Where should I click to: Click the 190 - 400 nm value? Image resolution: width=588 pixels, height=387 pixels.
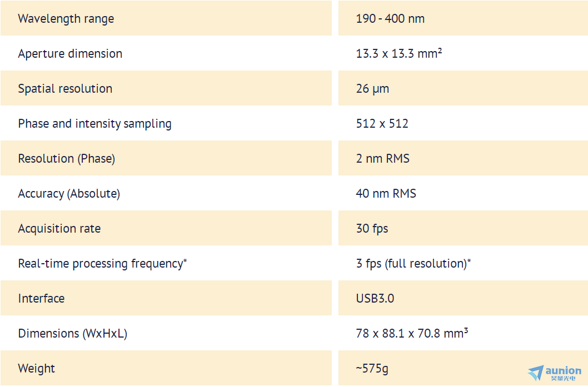click(x=390, y=19)
